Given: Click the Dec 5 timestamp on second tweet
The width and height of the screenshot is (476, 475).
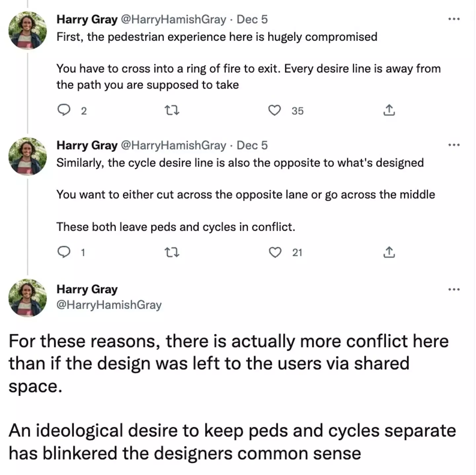Looking at the screenshot, I should pos(252,145).
